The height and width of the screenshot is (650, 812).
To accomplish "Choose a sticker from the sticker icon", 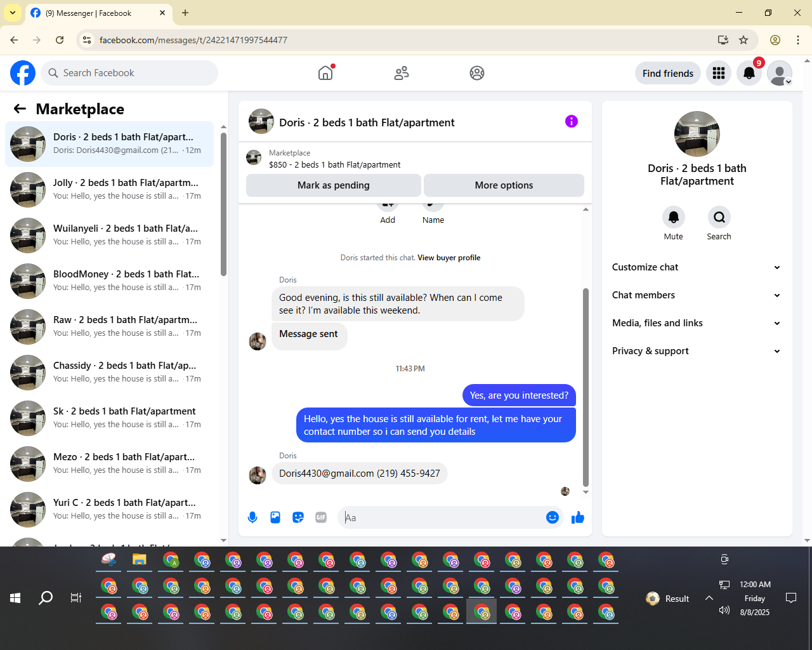I will pyautogui.click(x=298, y=517).
